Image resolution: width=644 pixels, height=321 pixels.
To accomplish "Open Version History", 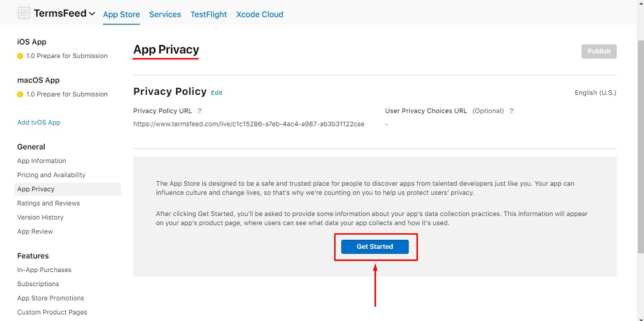I will coord(40,217).
